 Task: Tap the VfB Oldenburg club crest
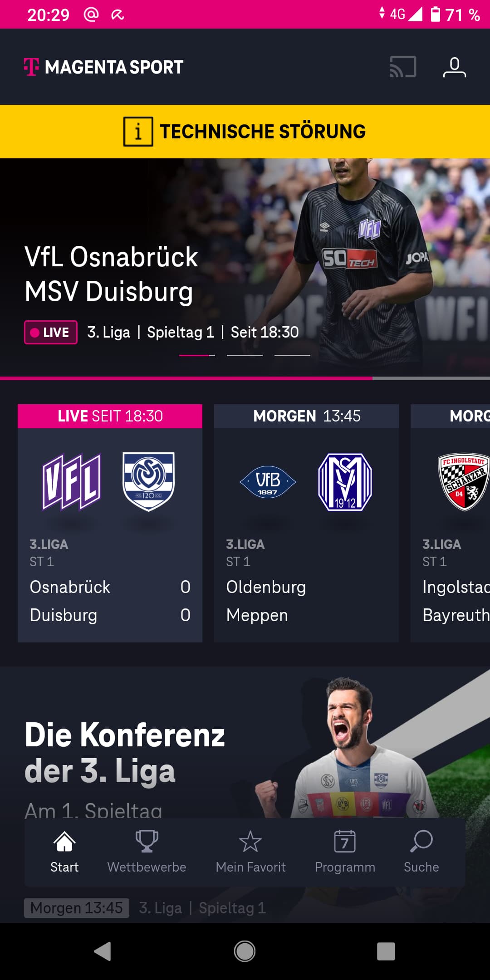(x=268, y=482)
